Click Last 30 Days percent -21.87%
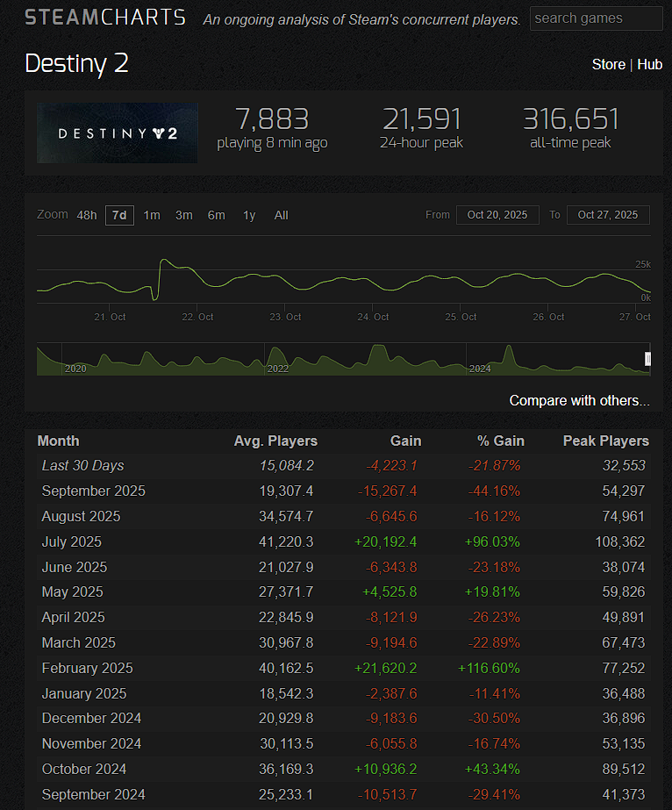This screenshot has height=810, width=672. 494,466
